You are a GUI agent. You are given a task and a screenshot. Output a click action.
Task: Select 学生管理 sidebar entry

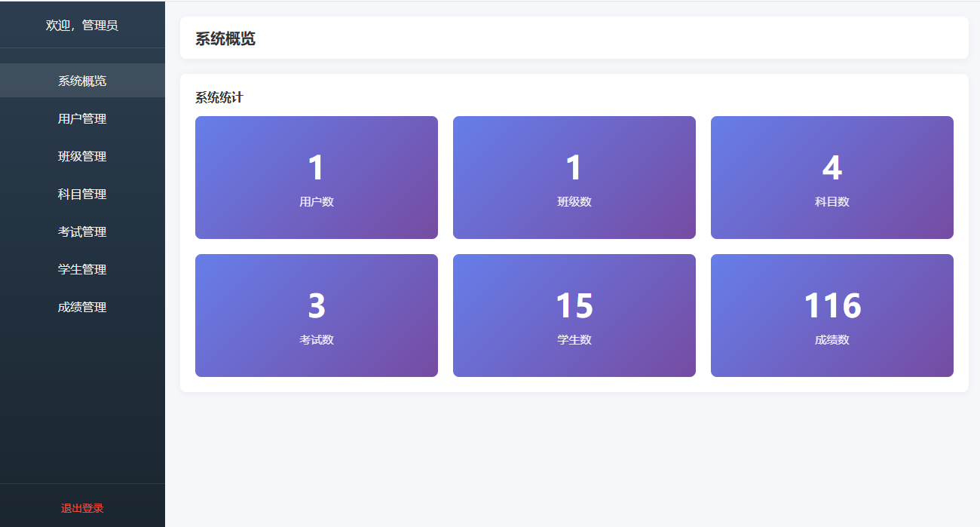point(82,269)
